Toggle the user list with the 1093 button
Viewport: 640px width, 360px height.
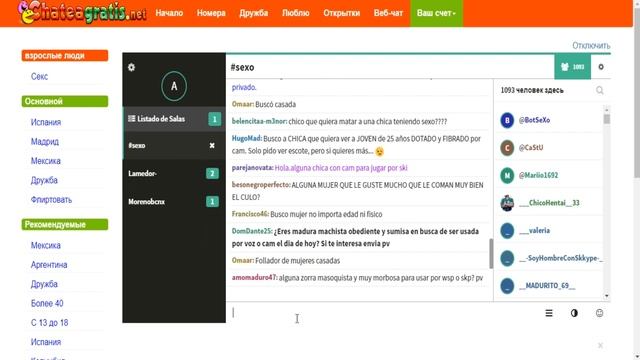(572, 67)
